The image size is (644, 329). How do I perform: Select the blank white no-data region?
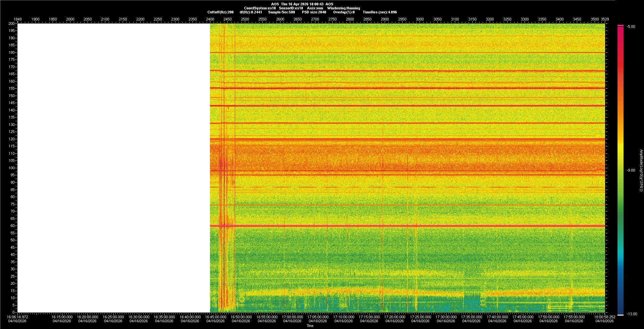click(113, 168)
